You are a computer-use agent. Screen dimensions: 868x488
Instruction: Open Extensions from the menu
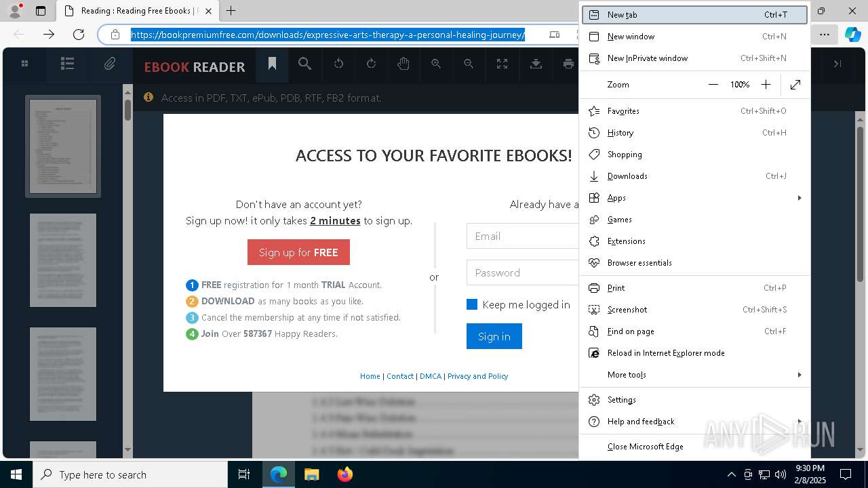click(x=695, y=241)
